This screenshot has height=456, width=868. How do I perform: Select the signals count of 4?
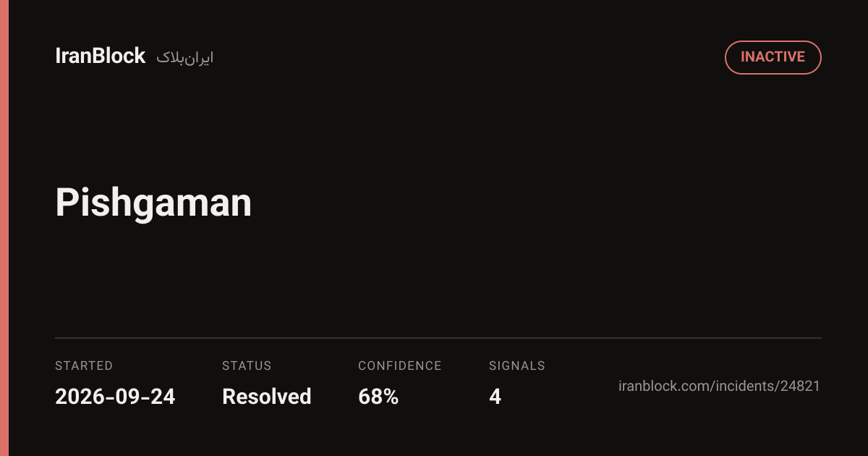point(495,397)
